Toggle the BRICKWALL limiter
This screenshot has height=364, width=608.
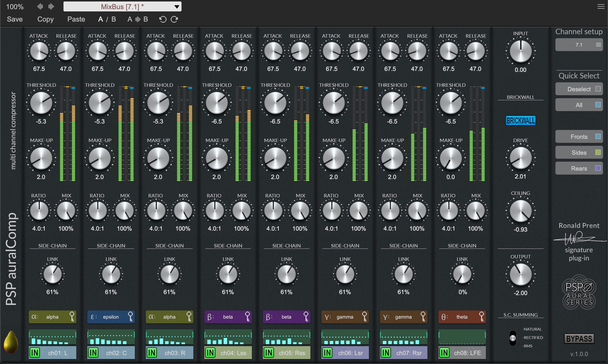(520, 121)
